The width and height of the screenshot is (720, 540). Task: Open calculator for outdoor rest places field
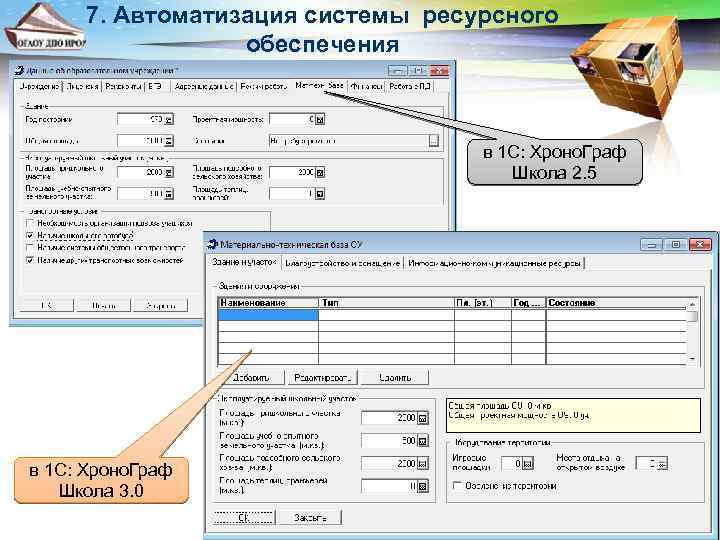[x=662, y=464]
